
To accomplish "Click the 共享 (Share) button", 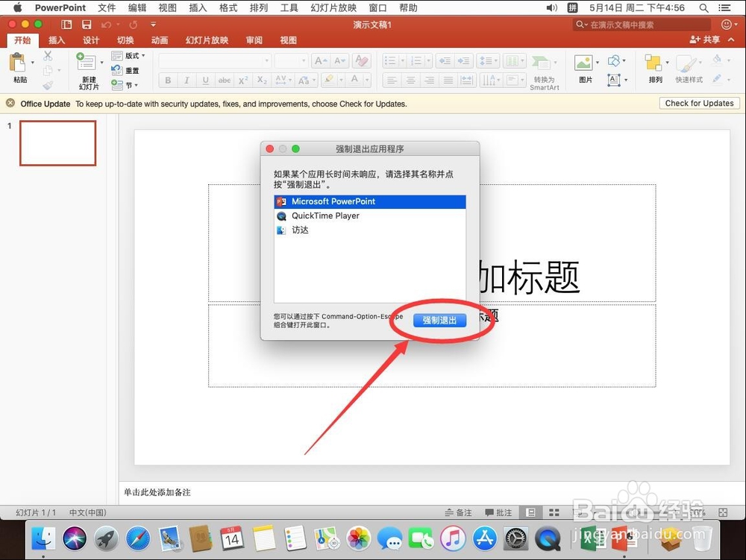I will point(705,40).
